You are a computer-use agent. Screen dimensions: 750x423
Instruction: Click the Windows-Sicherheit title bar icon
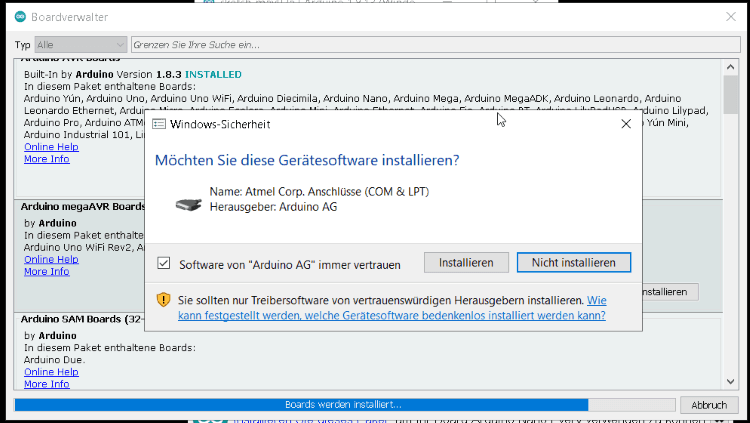pyautogui.click(x=159, y=124)
